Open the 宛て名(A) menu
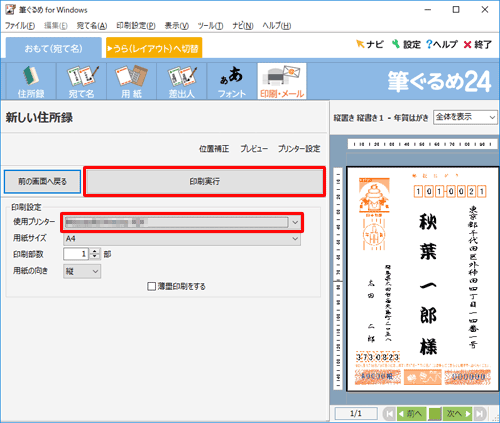Image resolution: width=500 pixels, height=423 pixels. pos(92,26)
